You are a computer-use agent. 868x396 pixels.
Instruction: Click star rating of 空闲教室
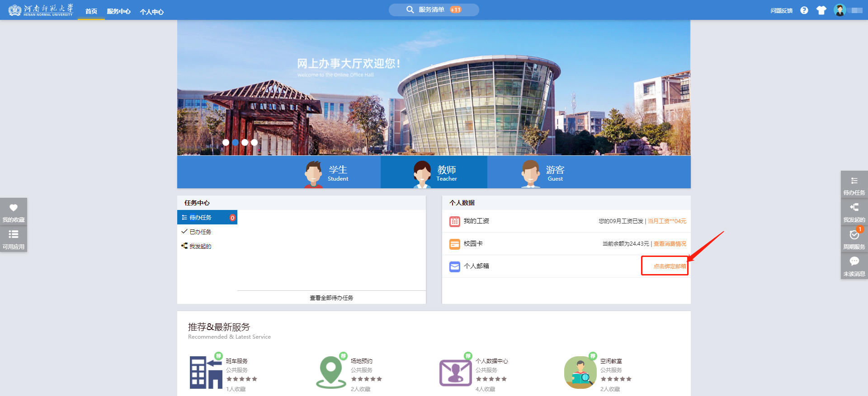click(x=616, y=379)
